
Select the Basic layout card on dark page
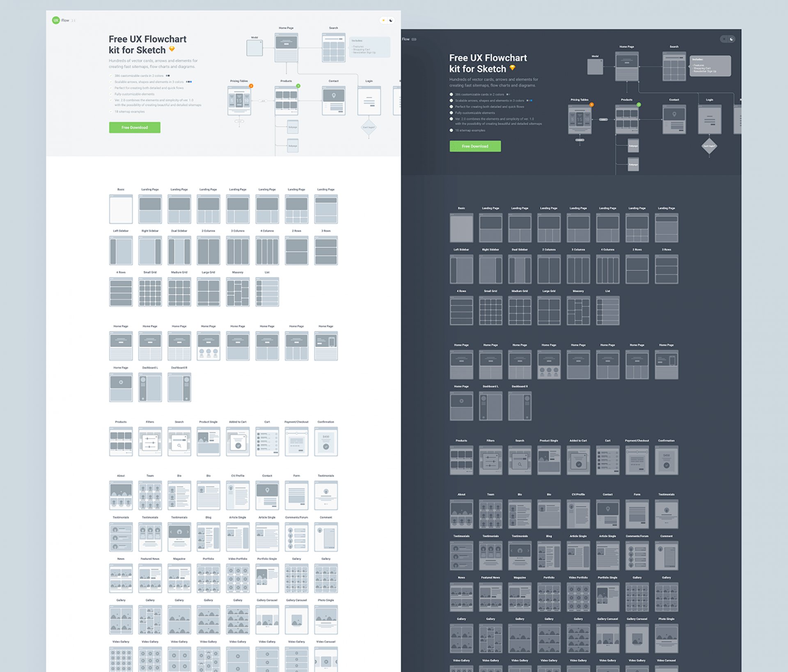(462, 228)
